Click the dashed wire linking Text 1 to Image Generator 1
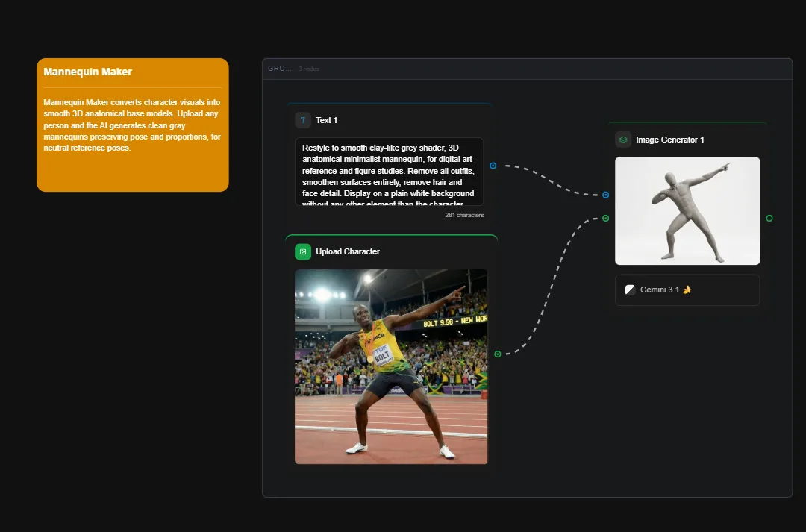Viewport: 806px width, 532px height. 549,179
